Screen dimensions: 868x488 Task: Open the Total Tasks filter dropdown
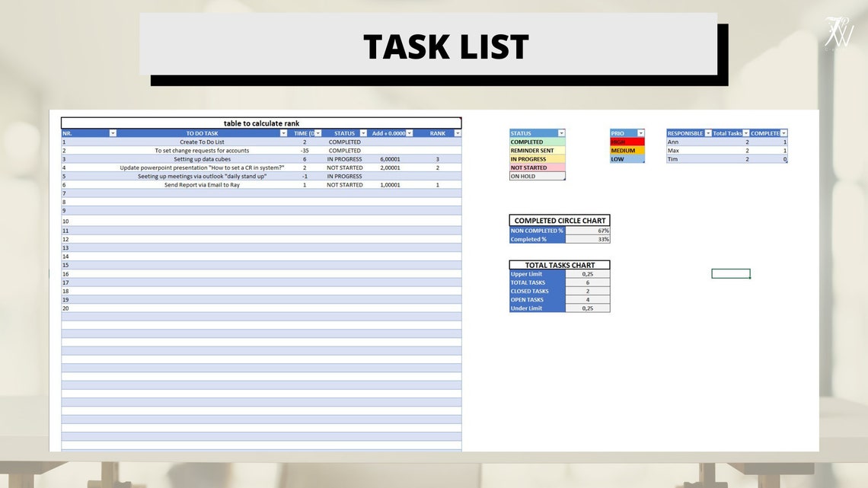coord(745,133)
